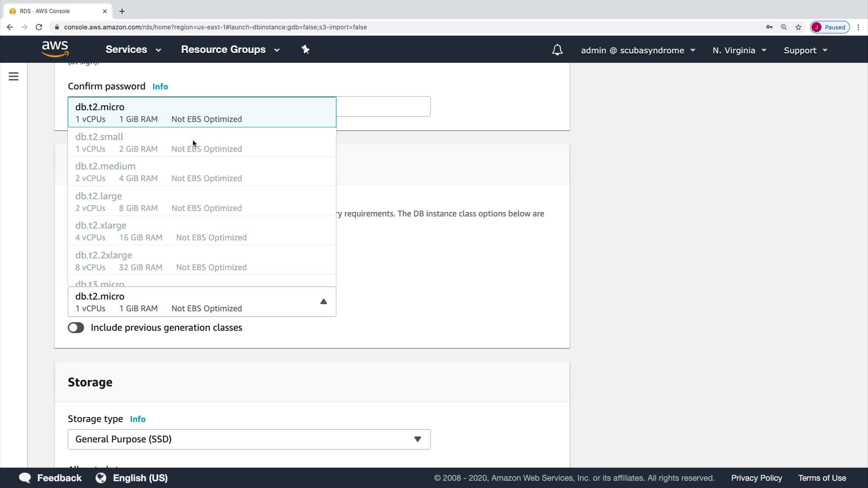Open Info link next to Storage type
Viewport: 868px width, 488px height.
click(138, 419)
